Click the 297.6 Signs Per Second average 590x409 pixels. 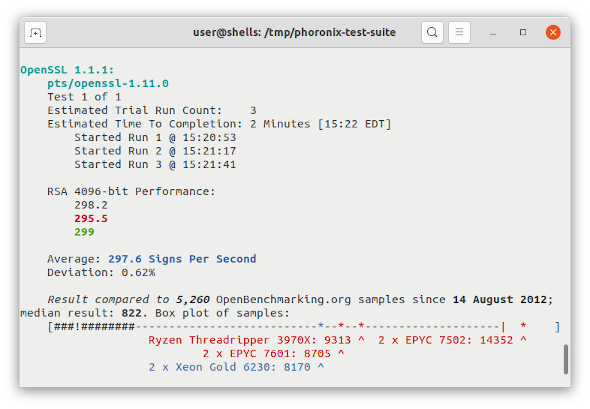point(182,259)
